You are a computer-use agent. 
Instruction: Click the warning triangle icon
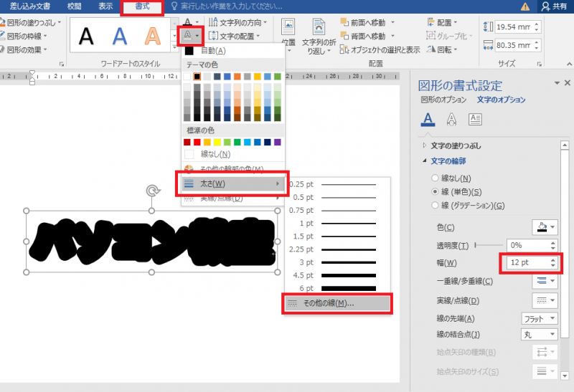point(525,6)
